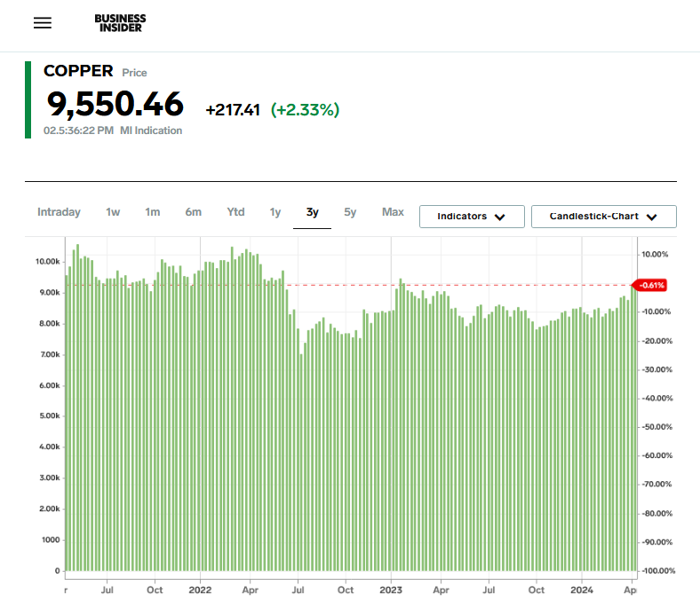Click the Business Insider logo
This screenshot has height=601, width=700.
click(x=120, y=23)
